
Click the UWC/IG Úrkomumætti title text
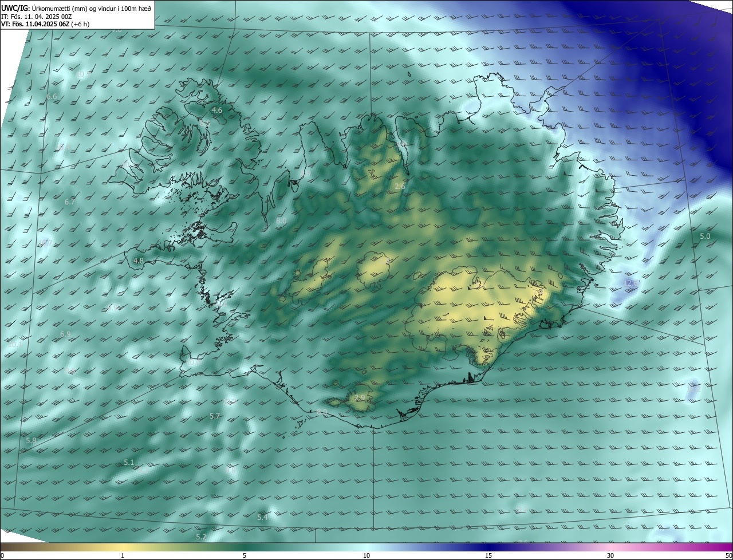point(76,8)
